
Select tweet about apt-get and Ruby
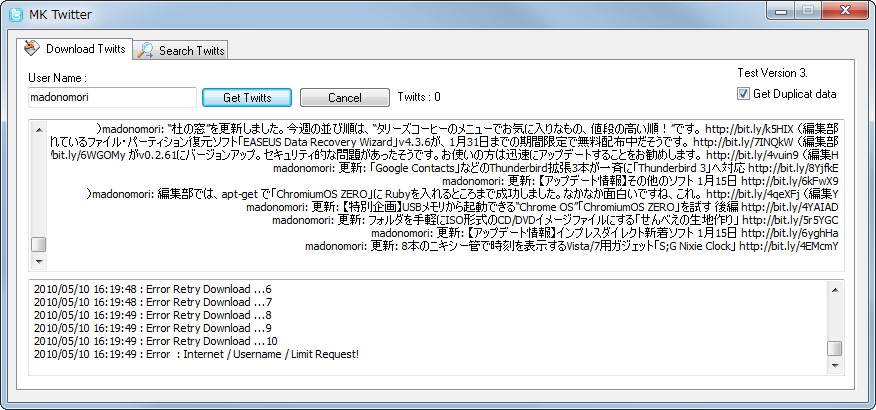pos(463,194)
